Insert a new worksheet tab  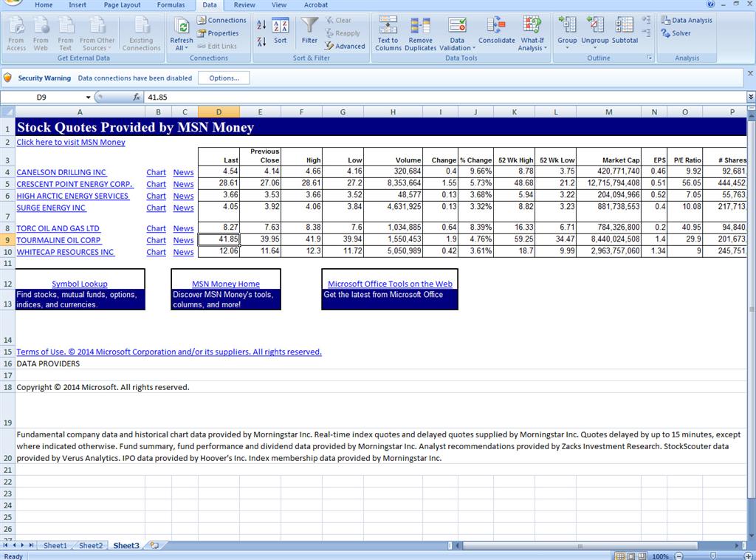pyautogui.click(x=154, y=545)
